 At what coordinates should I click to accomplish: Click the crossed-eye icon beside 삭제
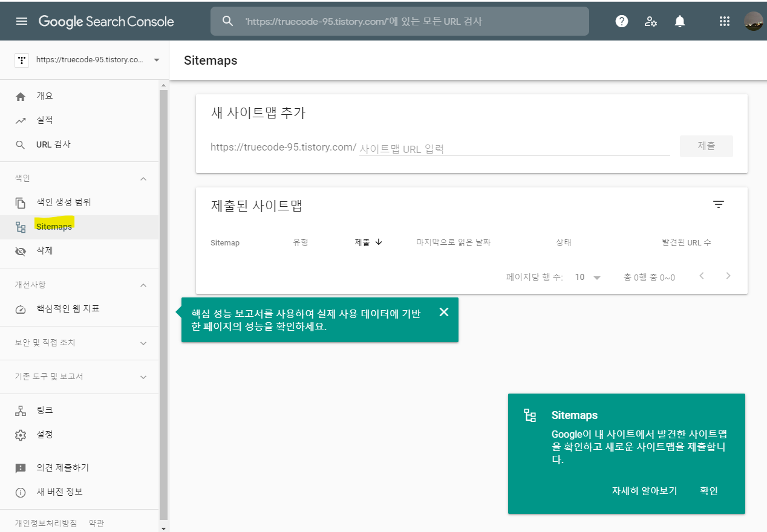[21, 251]
